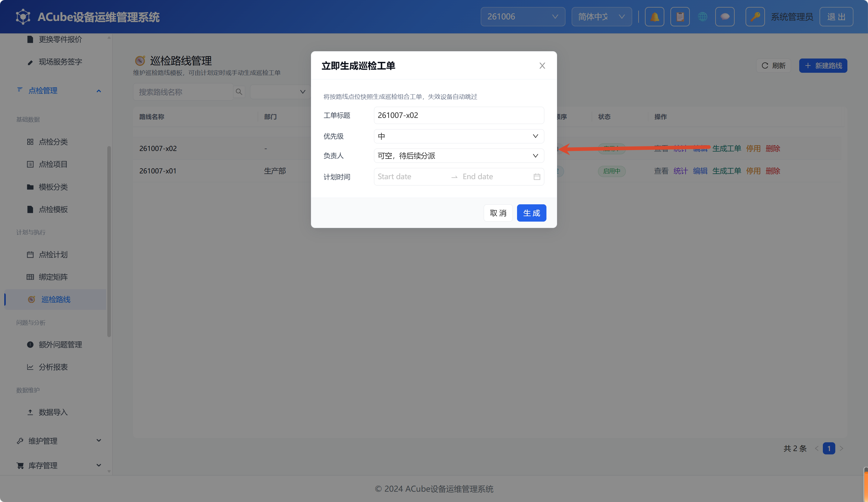Open the filter dropdown beside the search box
The width and height of the screenshot is (868, 502).
point(280,92)
